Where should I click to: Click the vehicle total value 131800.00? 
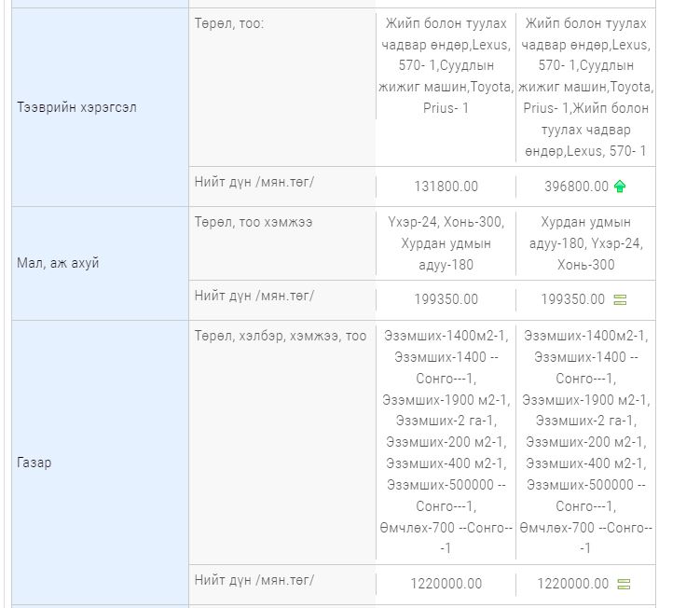446,187
